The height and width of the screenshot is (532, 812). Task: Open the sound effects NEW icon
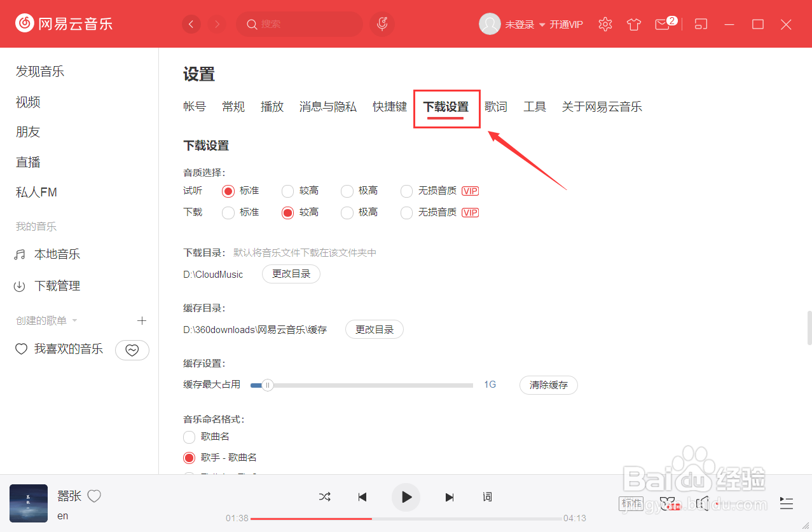coord(669,504)
